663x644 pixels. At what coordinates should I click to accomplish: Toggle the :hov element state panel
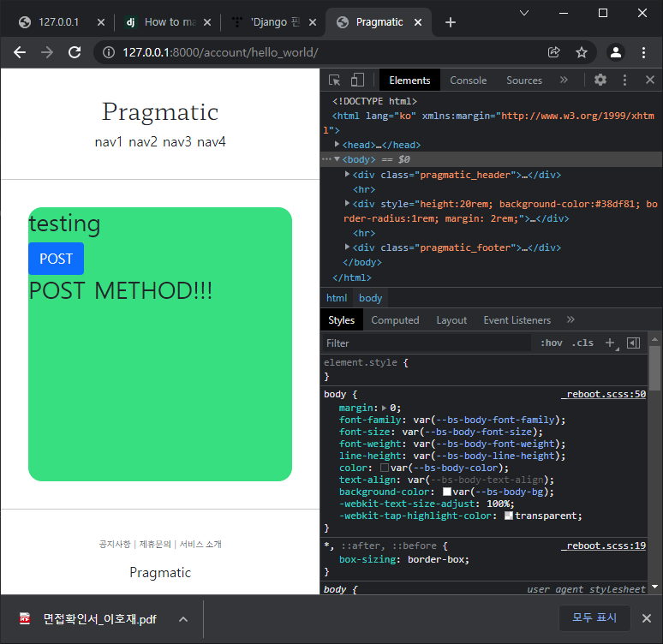552,343
